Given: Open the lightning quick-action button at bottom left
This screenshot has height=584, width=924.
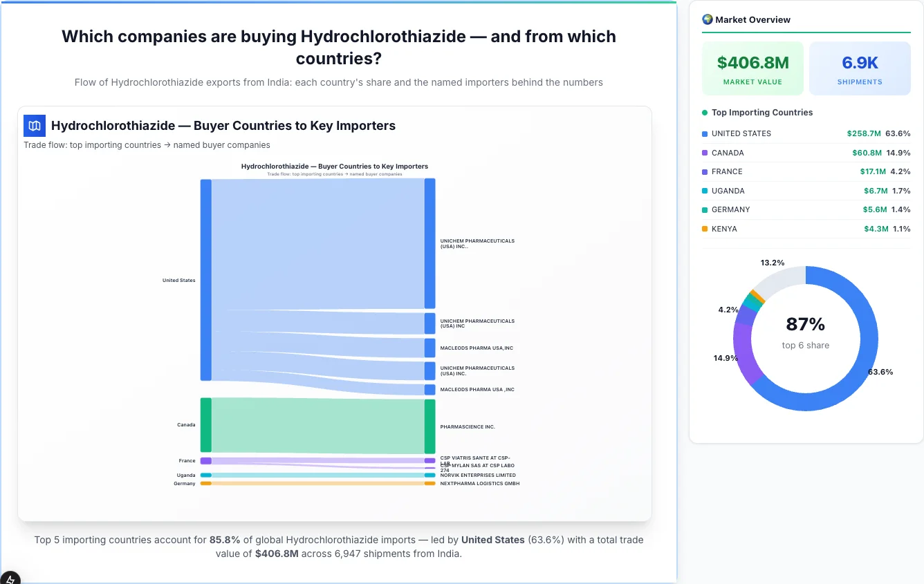Looking at the screenshot, I should (x=12, y=578).
